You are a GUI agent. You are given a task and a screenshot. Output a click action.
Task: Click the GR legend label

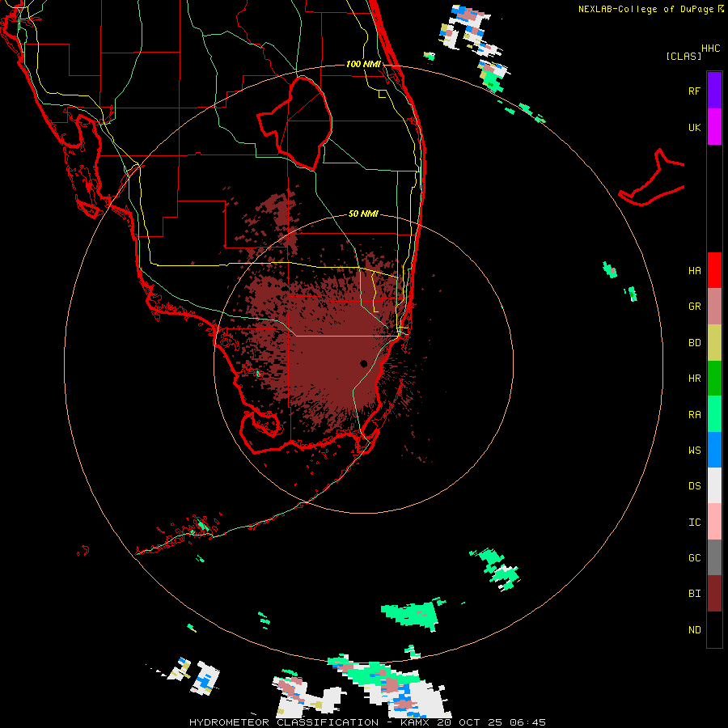(x=694, y=307)
